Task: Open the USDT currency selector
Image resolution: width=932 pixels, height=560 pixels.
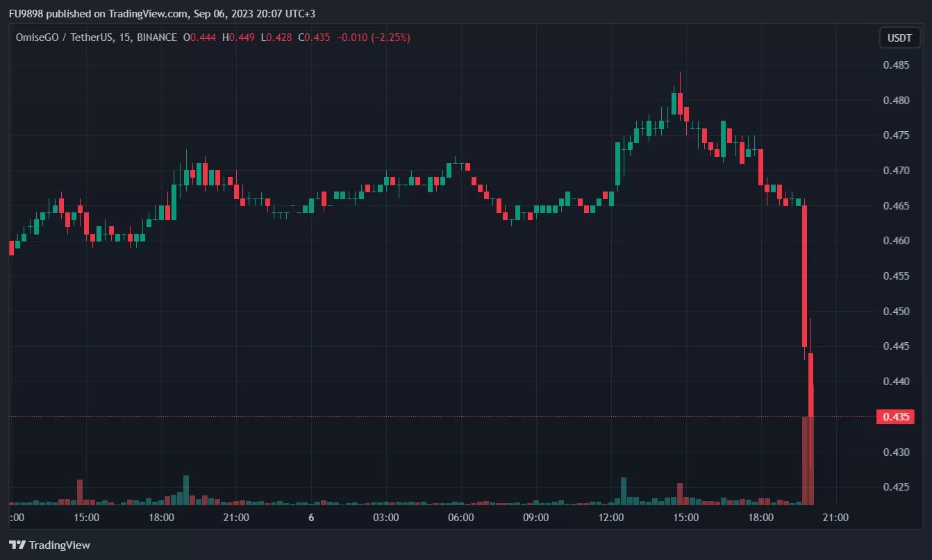Action: point(899,37)
